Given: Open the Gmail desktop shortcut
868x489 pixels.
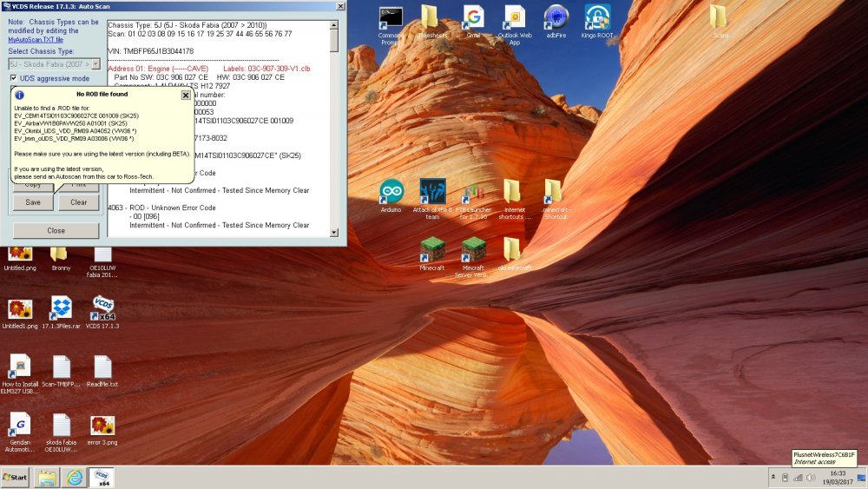Looking at the screenshot, I should point(473,23).
